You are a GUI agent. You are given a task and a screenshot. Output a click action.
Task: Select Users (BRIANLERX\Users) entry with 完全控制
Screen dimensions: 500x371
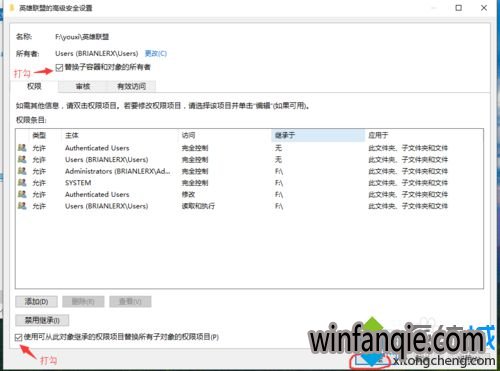(107, 159)
